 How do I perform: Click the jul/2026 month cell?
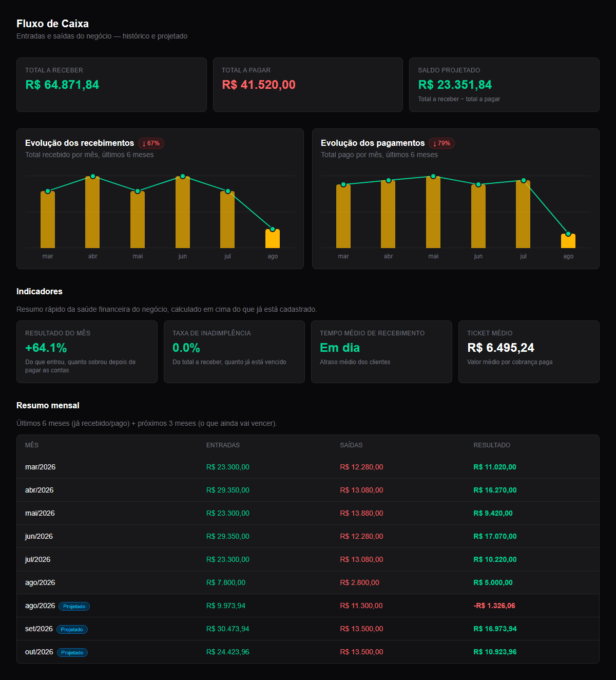click(x=37, y=559)
